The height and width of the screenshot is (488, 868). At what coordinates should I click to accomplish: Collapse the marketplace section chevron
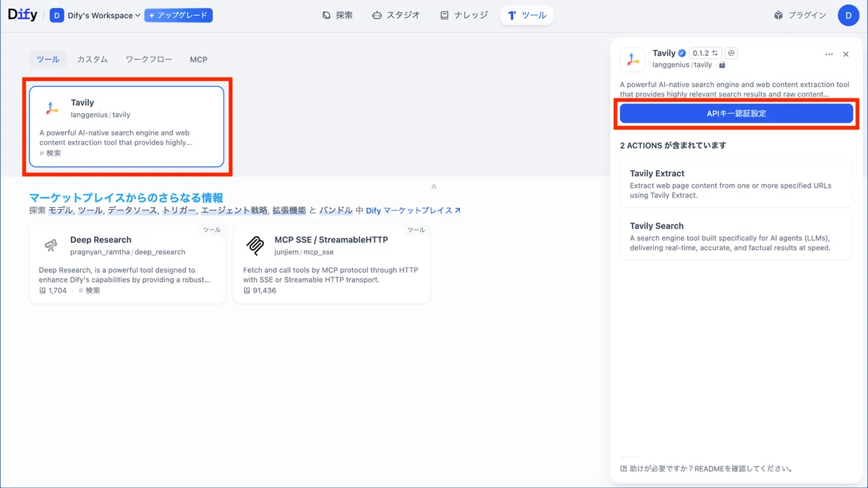coord(433,187)
